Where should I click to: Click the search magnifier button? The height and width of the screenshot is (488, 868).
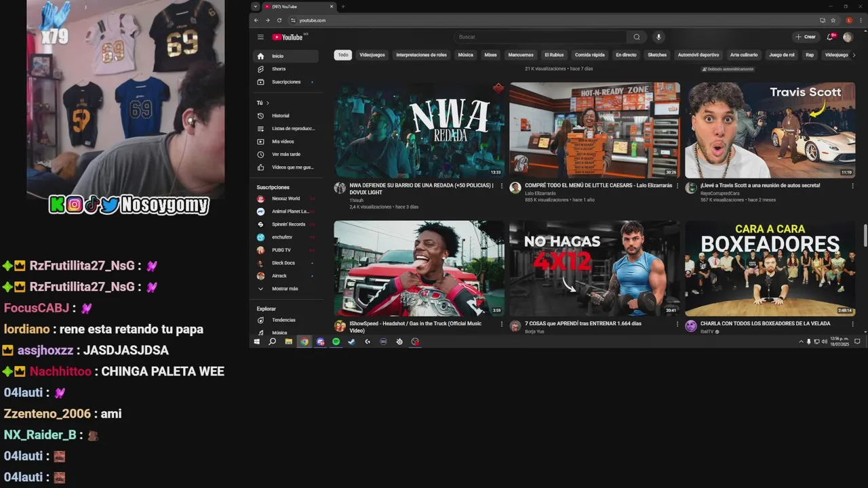click(636, 37)
